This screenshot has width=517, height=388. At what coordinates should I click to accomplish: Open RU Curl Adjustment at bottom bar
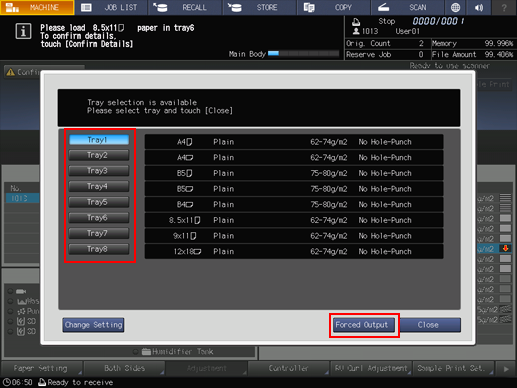pyautogui.click(x=371, y=368)
